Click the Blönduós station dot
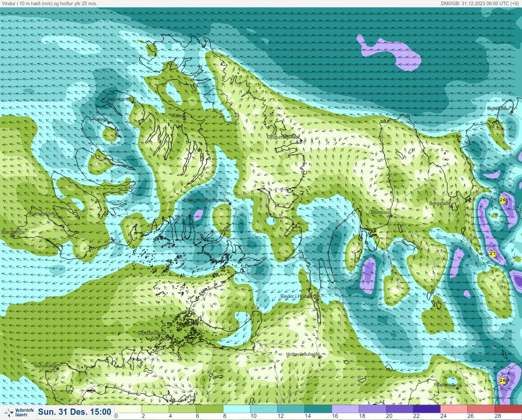 click(x=391, y=215)
